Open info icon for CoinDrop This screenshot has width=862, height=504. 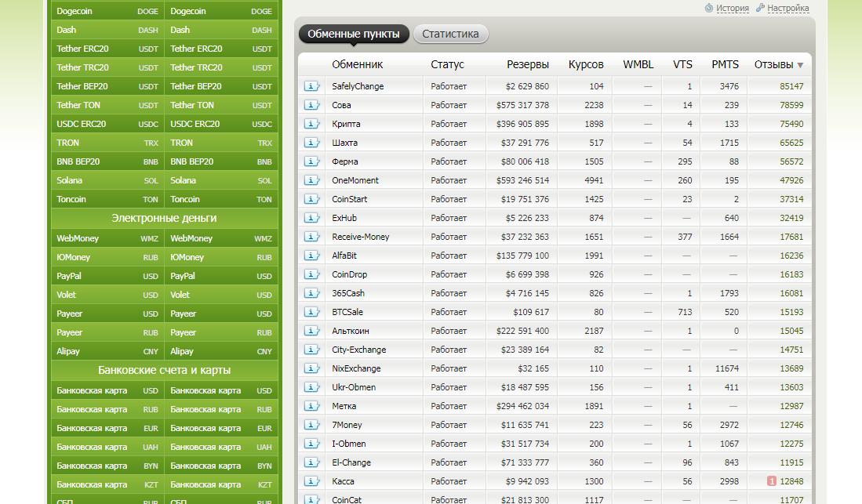pos(311,274)
